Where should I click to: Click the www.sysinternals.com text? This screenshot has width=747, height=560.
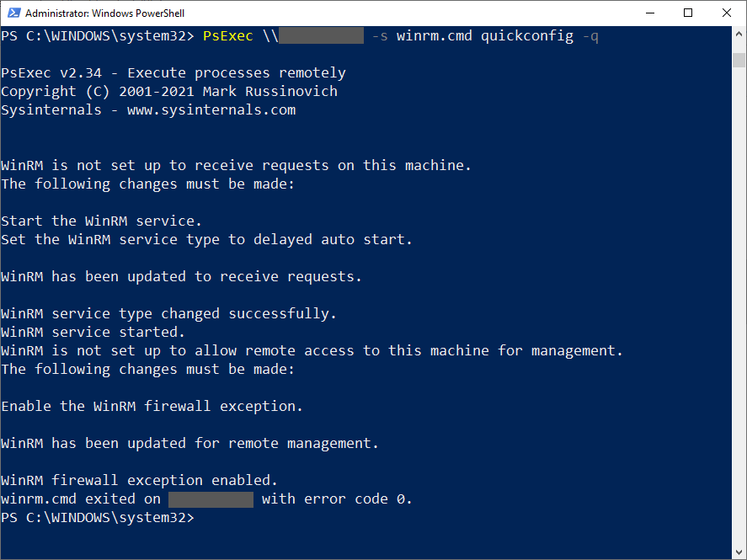tap(211, 110)
